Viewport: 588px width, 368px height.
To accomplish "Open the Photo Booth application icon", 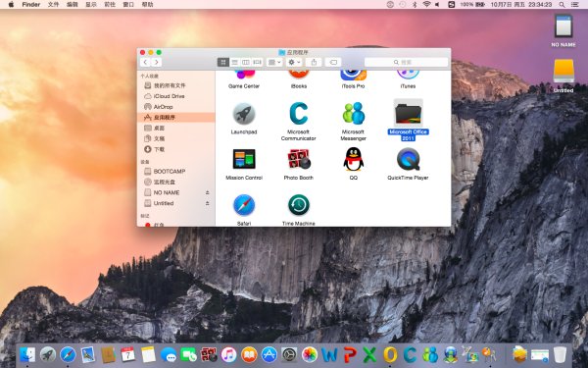I will 299,159.
